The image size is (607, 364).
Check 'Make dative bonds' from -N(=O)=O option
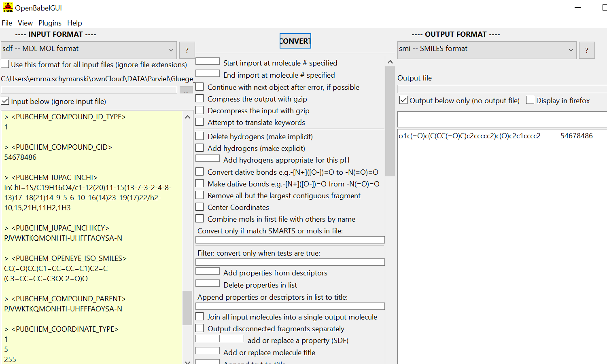200,183
